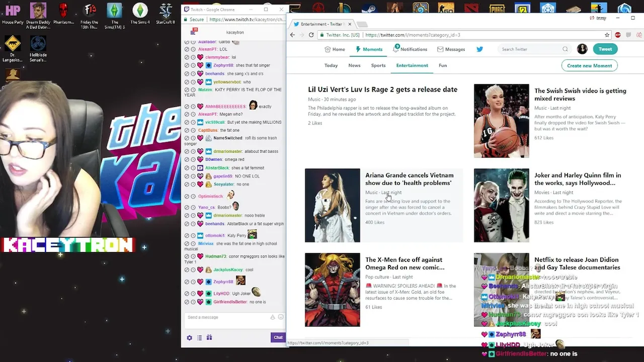Click username LilyHDD in chat
Image resolution: width=644 pixels, height=362 pixels.
(221, 294)
